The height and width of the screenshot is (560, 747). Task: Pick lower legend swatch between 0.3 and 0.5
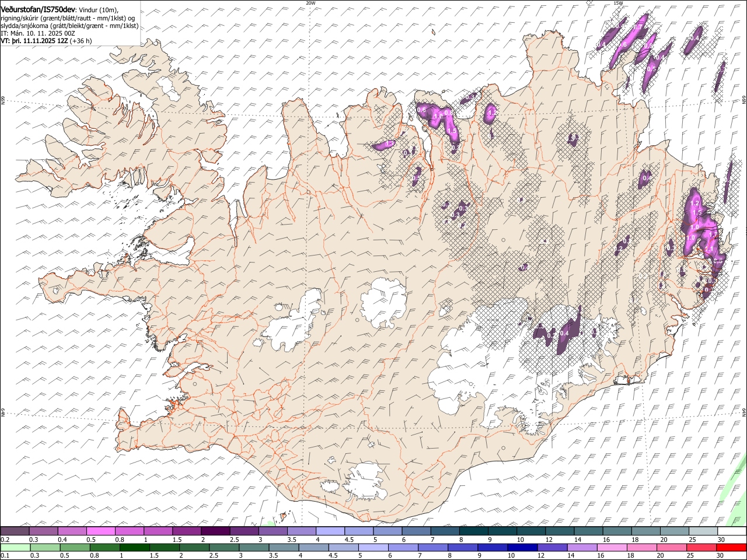point(44,547)
